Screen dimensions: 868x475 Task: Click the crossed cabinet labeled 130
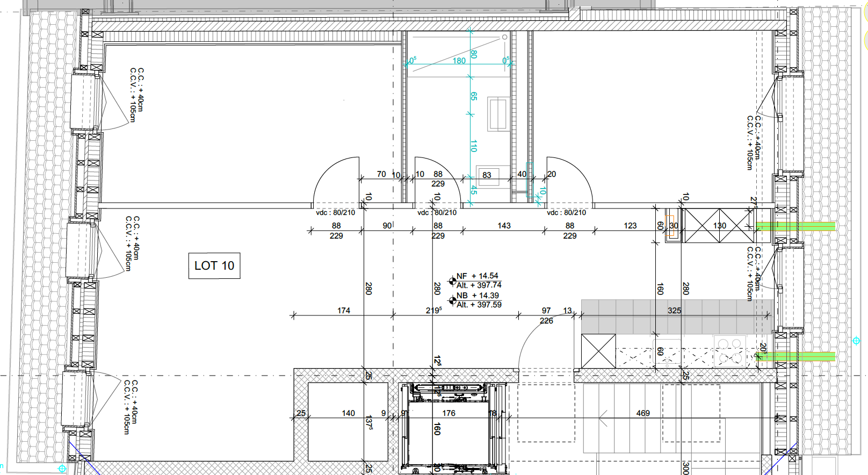coord(719,226)
